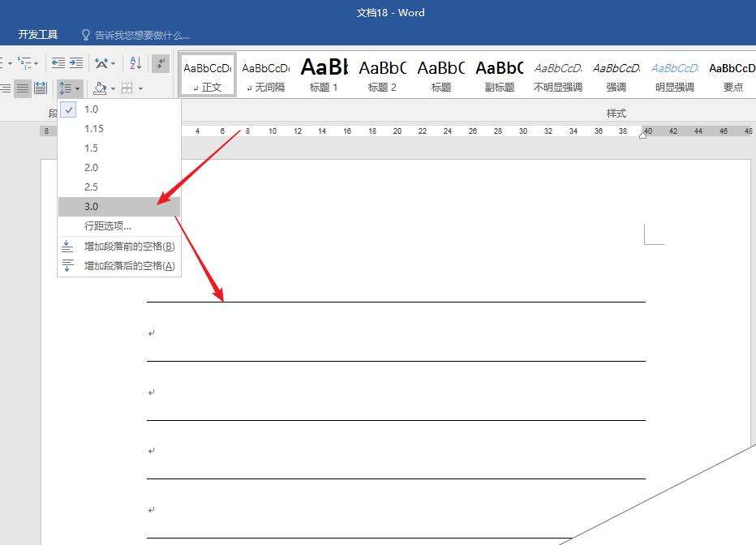Increase the paragraph indent
Screen dimensions: 756x545
pyautogui.click(x=76, y=63)
